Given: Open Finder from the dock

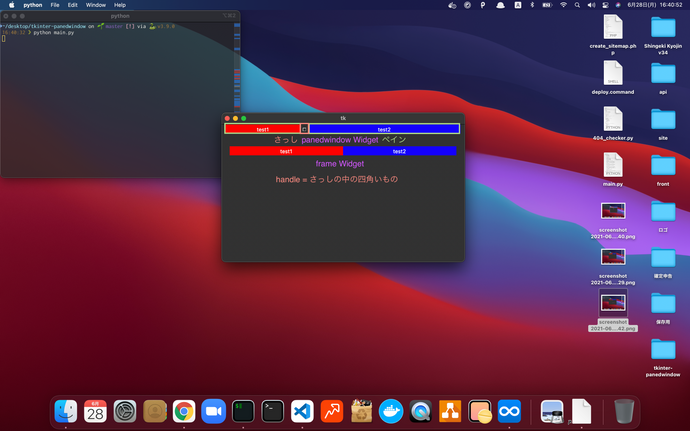Looking at the screenshot, I should (66, 410).
